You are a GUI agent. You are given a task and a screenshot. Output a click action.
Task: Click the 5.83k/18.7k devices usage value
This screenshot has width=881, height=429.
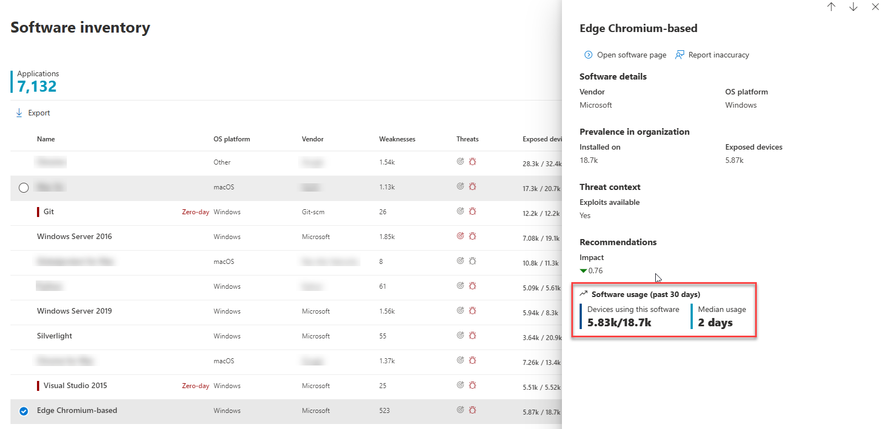619,322
